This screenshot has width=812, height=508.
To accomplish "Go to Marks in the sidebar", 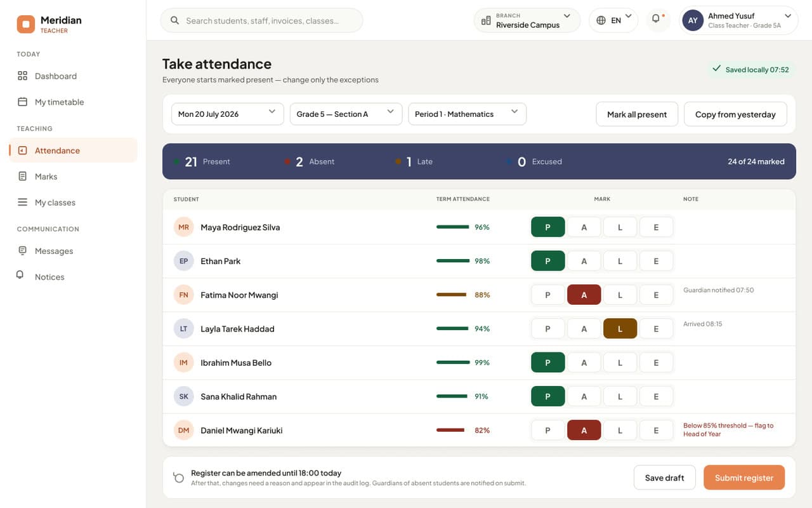I will [x=73, y=177].
